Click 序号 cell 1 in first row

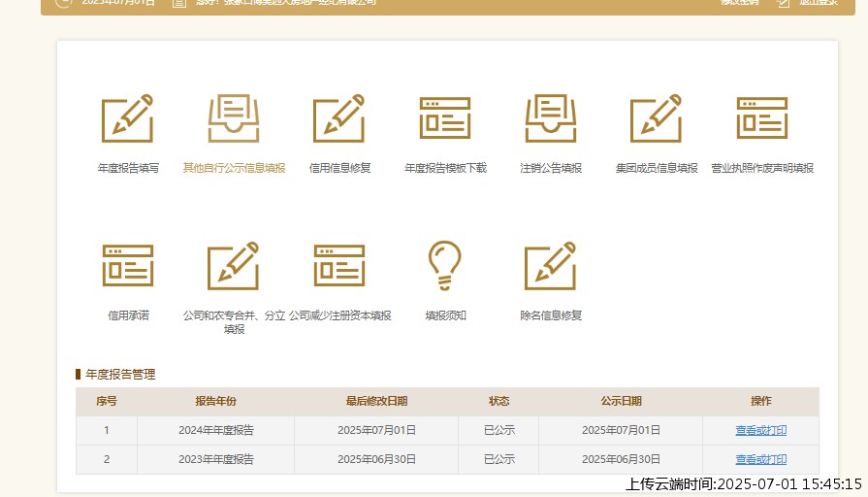pyautogui.click(x=107, y=431)
